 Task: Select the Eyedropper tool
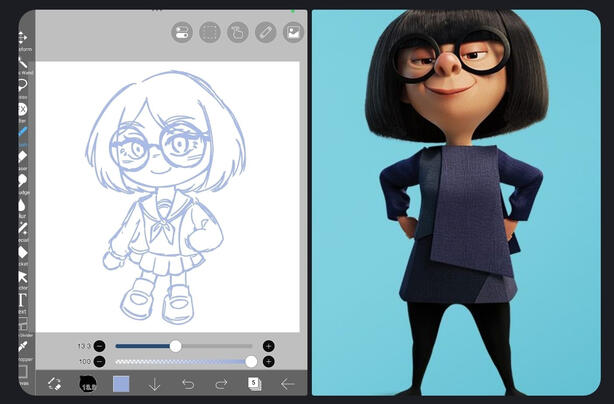point(22,348)
